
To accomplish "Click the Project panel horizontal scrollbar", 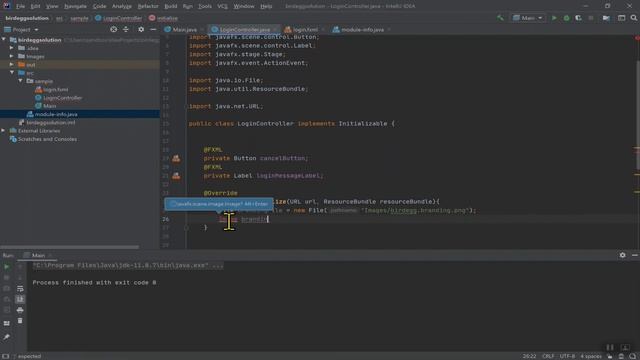I will [x=69, y=247].
